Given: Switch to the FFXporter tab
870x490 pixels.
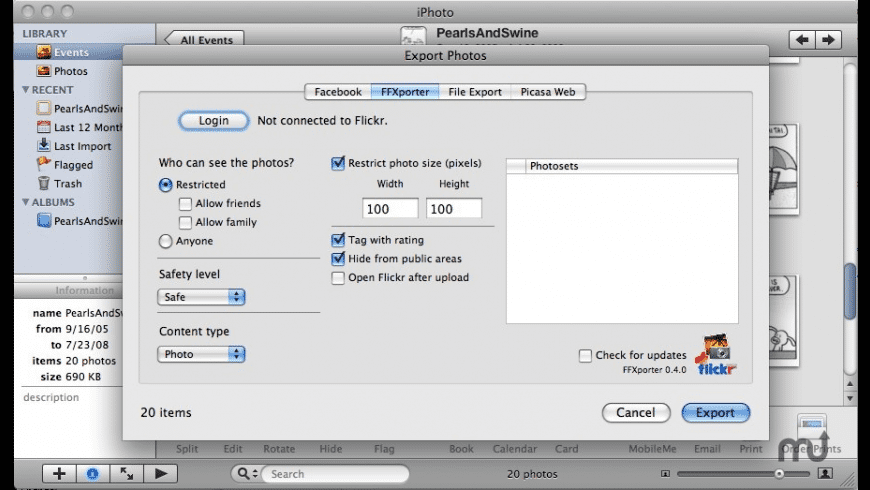Looking at the screenshot, I should tap(405, 92).
